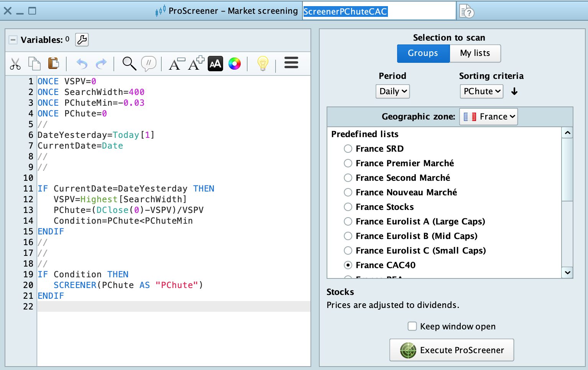Switch to the My lists tab
The height and width of the screenshot is (370, 588).
(475, 53)
